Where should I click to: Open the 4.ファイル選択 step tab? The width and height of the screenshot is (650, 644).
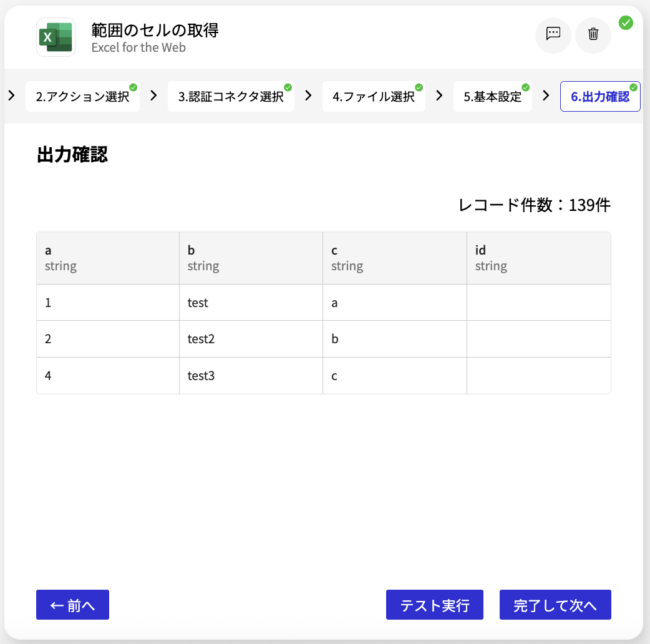click(374, 97)
